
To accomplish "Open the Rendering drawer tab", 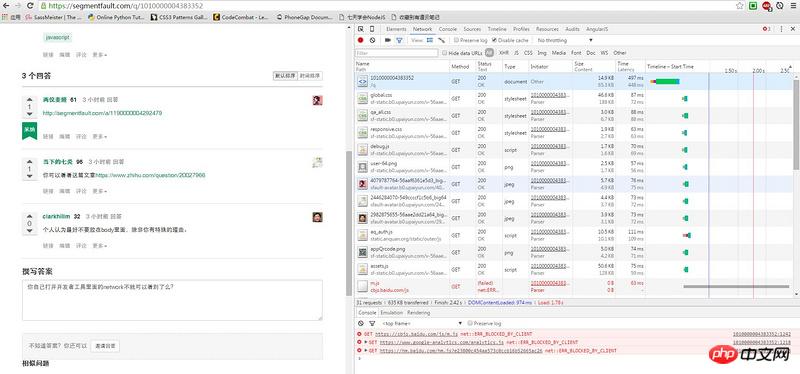I will 418,312.
